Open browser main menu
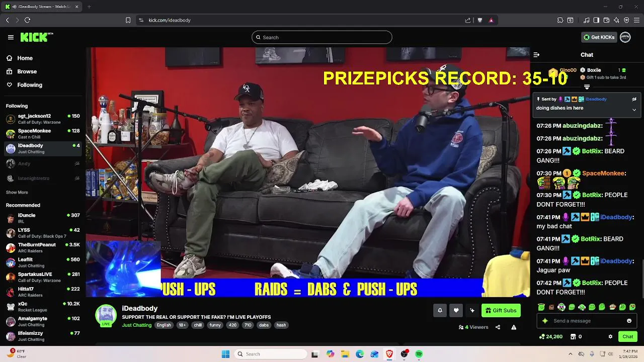644x362 pixels. [x=636, y=20]
